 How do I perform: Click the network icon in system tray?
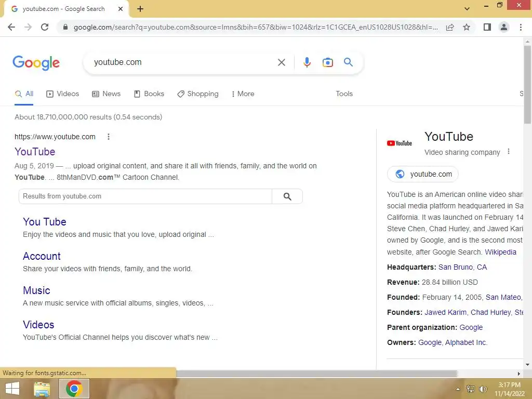tap(471, 389)
